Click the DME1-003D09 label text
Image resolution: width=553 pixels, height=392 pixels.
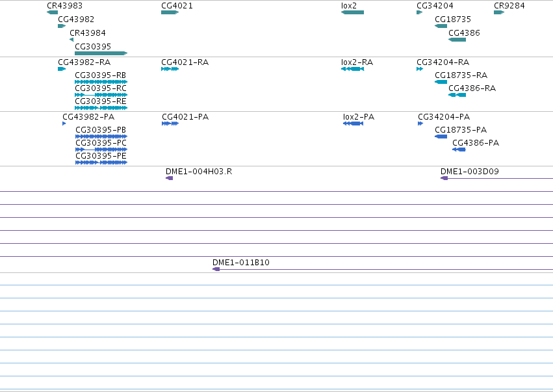coord(470,172)
